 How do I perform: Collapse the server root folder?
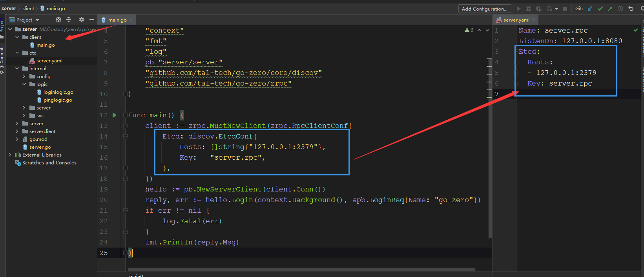coord(10,29)
